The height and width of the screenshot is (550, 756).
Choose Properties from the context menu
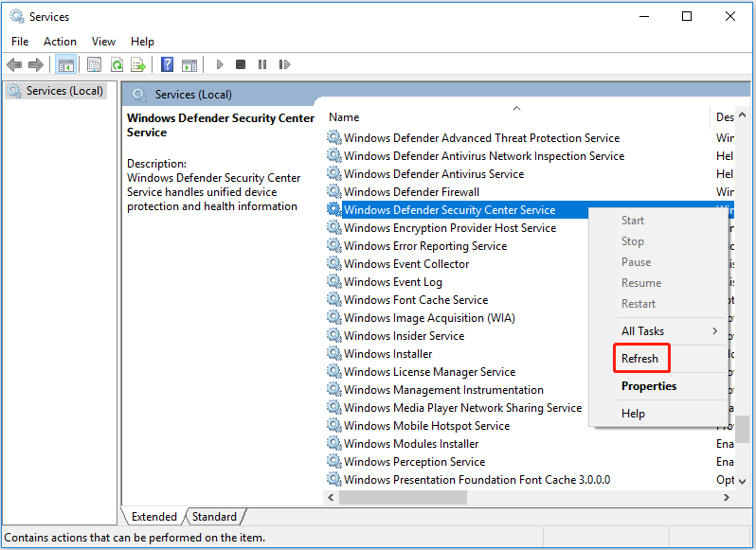click(649, 386)
